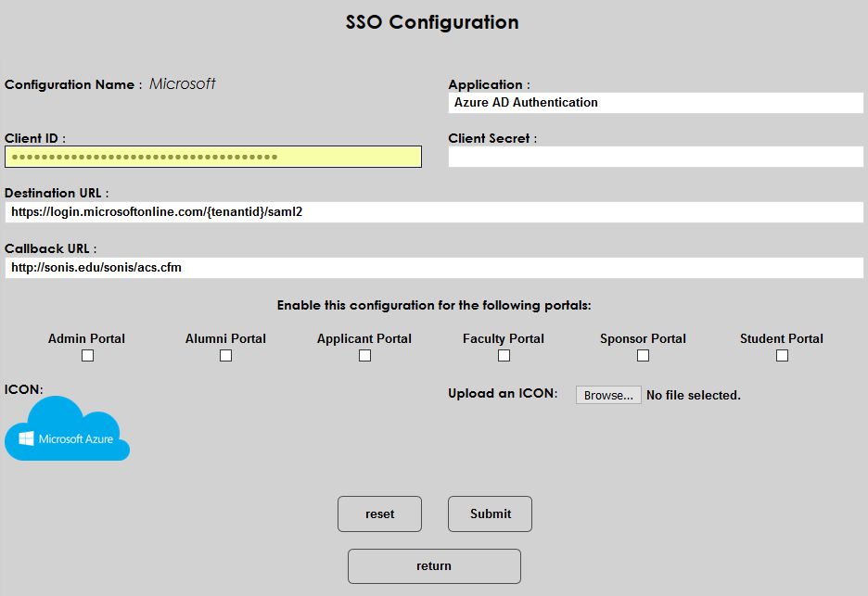This screenshot has height=596, width=868.
Task: Click into the Client Secret field
Action: [656, 157]
